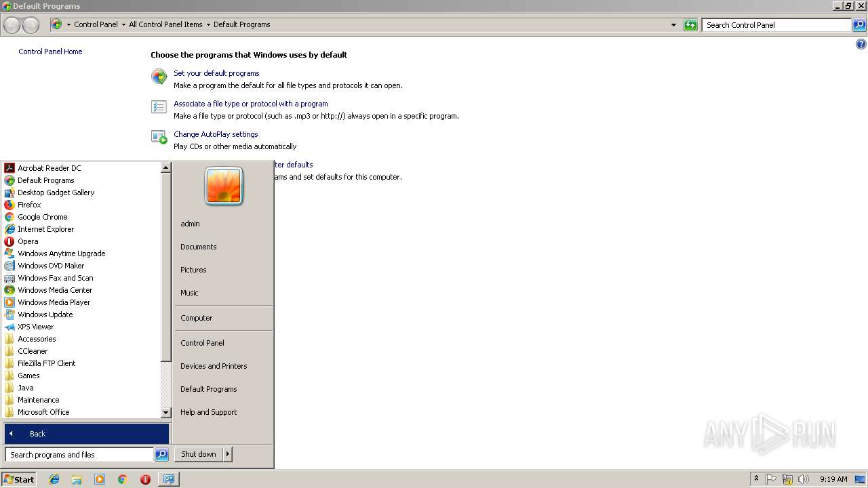Click the Start button
The height and width of the screenshot is (488, 868).
point(19,479)
